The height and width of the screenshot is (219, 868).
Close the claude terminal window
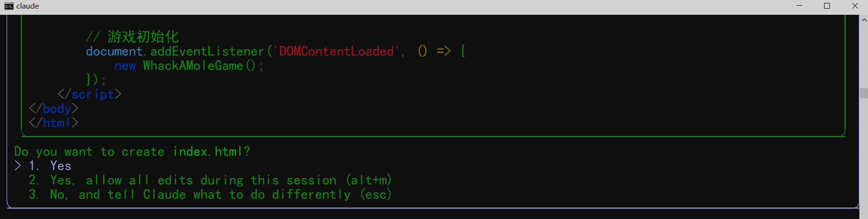855,6
